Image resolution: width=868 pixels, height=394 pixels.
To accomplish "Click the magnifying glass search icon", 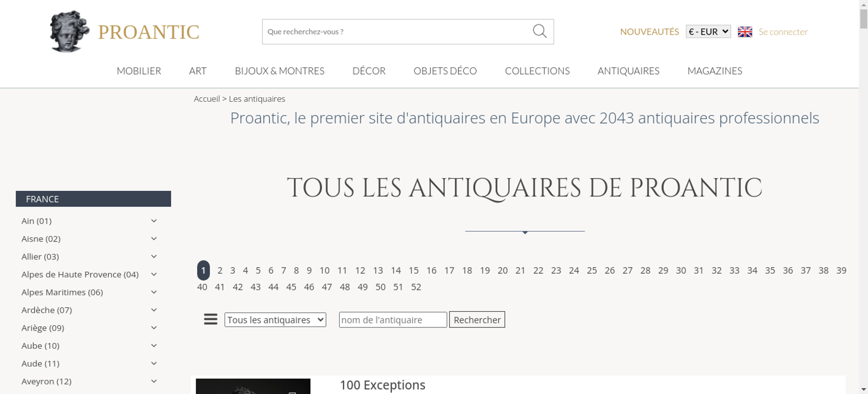I will pyautogui.click(x=539, y=31).
